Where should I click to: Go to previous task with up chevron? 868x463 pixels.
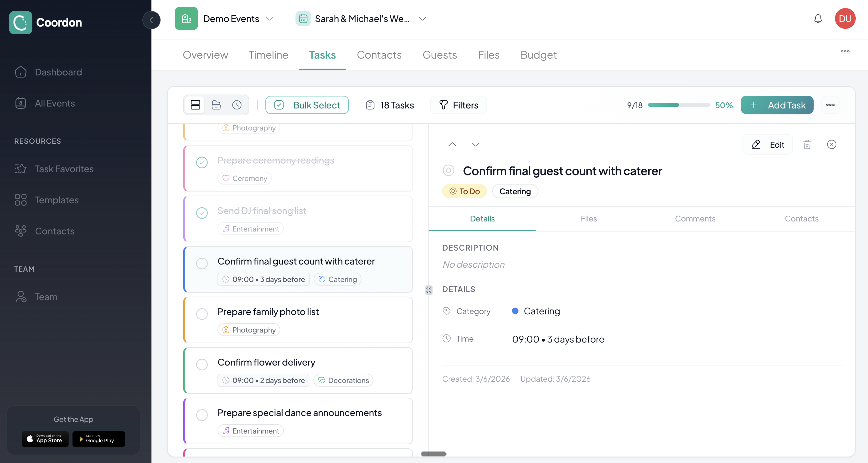[452, 144]
